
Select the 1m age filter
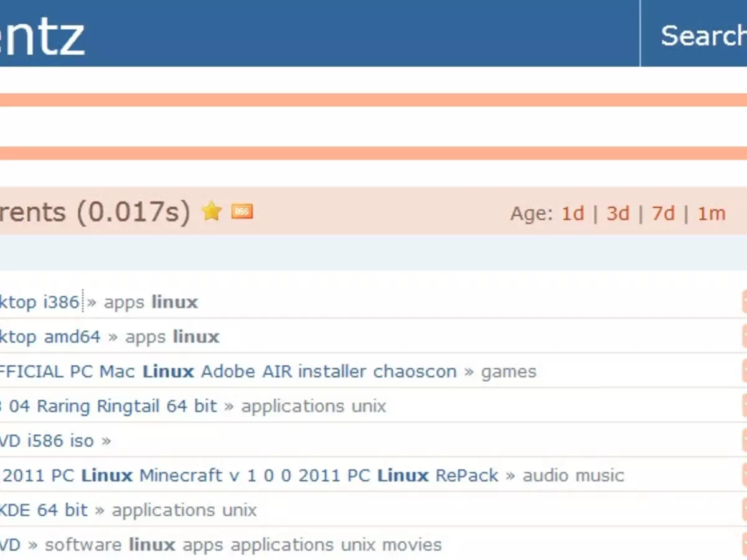click(x=711, y=213)
